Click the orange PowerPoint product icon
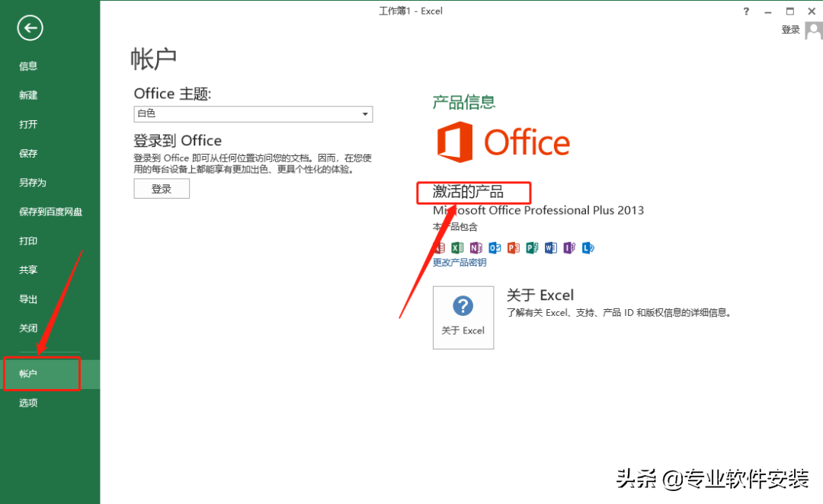823x504 pixels. point(514,247)
